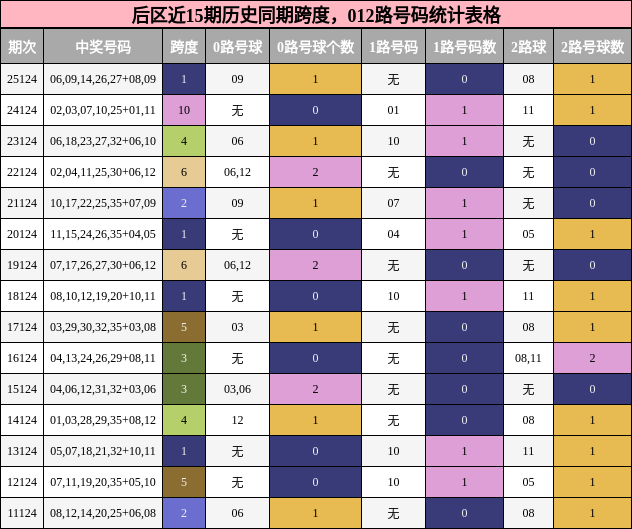Screen dimensions: 632x529
Task: Select winning numbers 06,18,23,27,32+06,10
Action: (103, 141)
